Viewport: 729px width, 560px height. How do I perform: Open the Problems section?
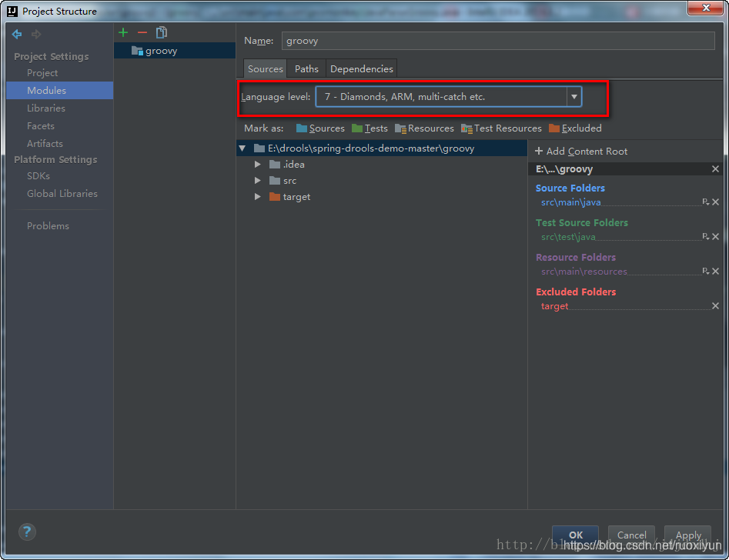(48, 226)
